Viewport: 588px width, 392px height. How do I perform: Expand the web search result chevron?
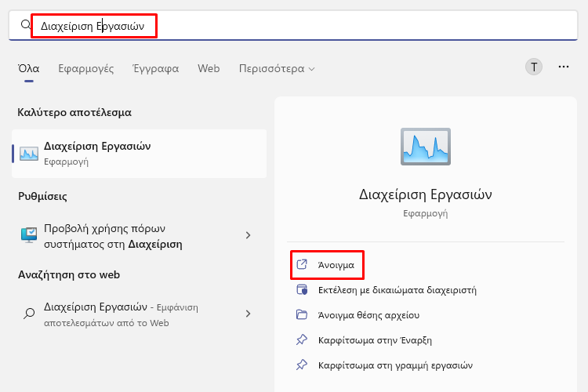point(248,314)
